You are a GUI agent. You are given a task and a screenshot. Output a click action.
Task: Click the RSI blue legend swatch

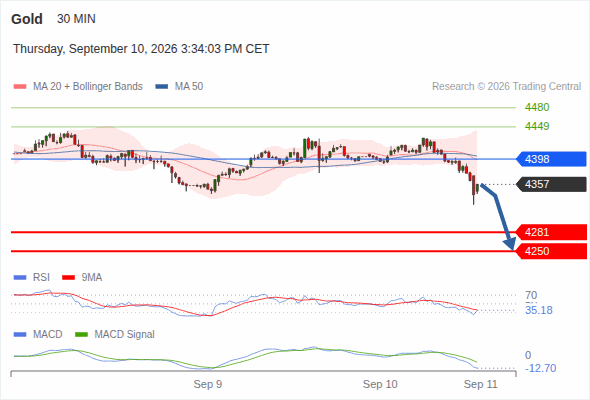[x=20, y=278]
